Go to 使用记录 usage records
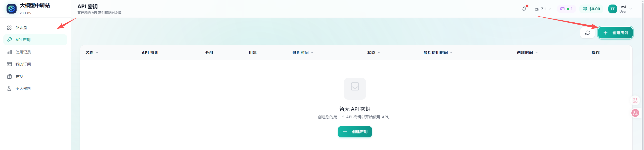 click(35, 52)
